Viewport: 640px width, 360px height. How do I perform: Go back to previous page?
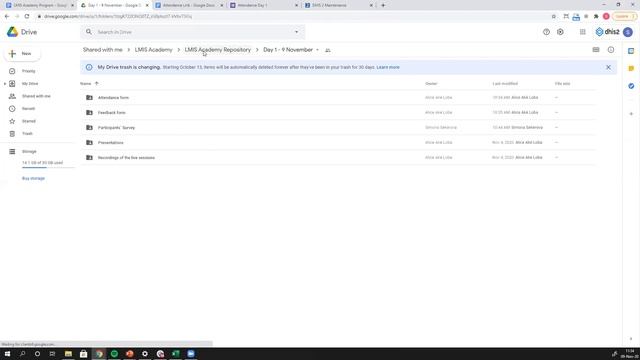pyautogui.click(x=7, y=16)
